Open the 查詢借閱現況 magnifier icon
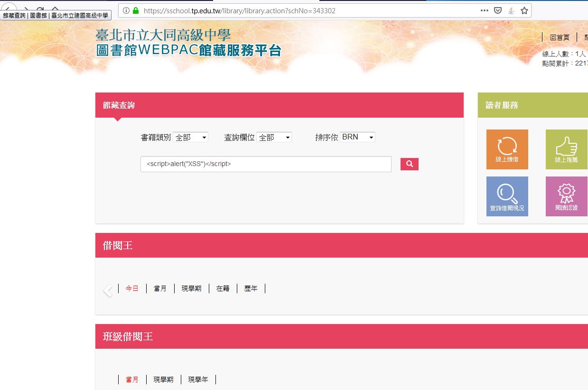The image size is (588, 390). coord(507,196)
